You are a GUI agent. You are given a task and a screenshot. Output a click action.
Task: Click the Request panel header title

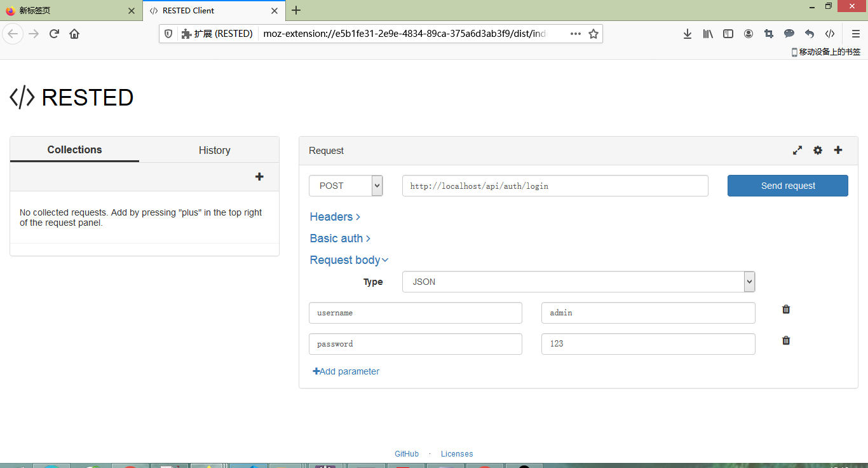coord(326,151)
